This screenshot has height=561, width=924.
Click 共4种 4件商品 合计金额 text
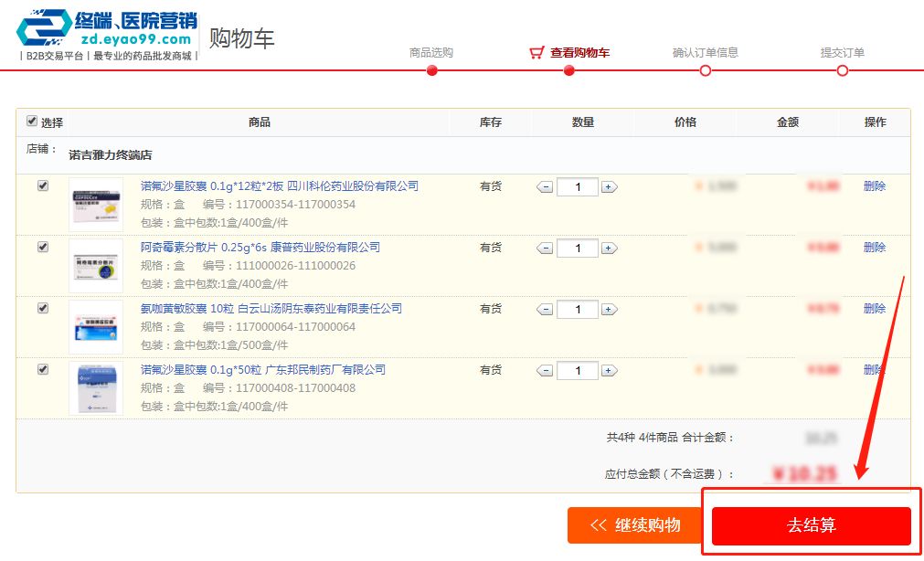coord(670,438)
